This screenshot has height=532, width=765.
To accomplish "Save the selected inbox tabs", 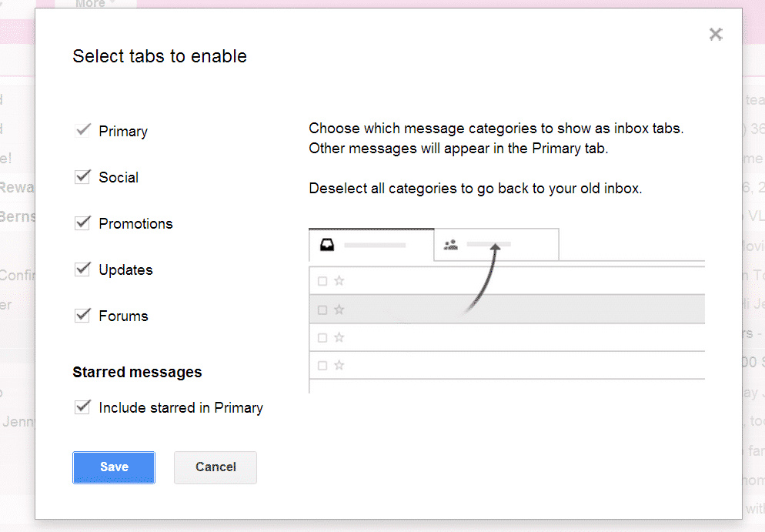I will tap(114, 467).
